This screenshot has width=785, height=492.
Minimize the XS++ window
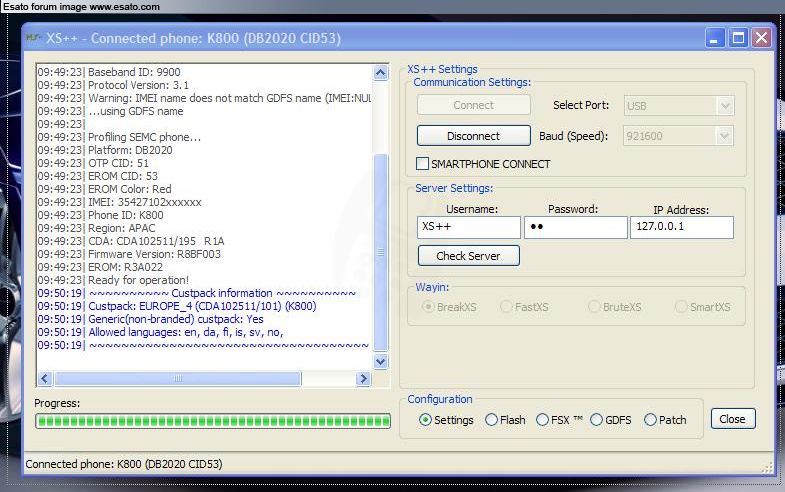click(x=715, y=39)
